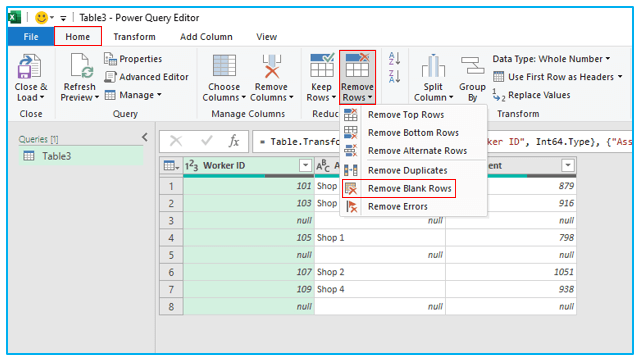Switch to the Transform ribbon tab
The image size is (640, 362).
[134, 37]
